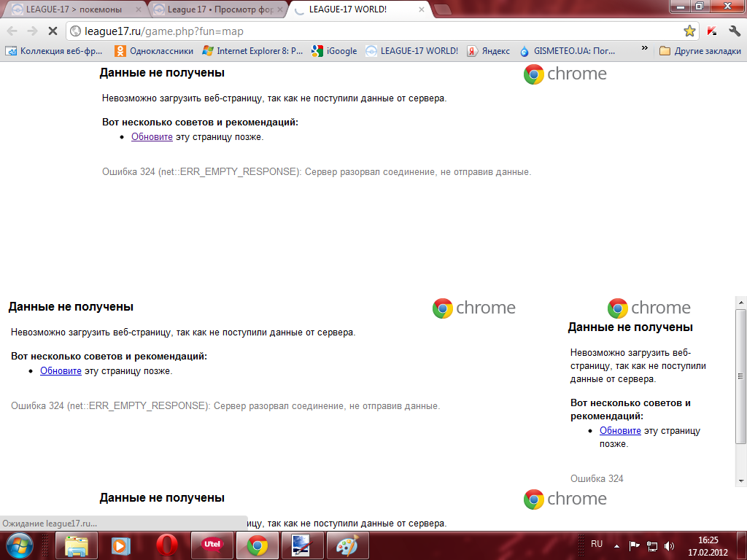747x560 pixels.
Task: Click the volume speaker icon in system tray
Action: [669, 545]
